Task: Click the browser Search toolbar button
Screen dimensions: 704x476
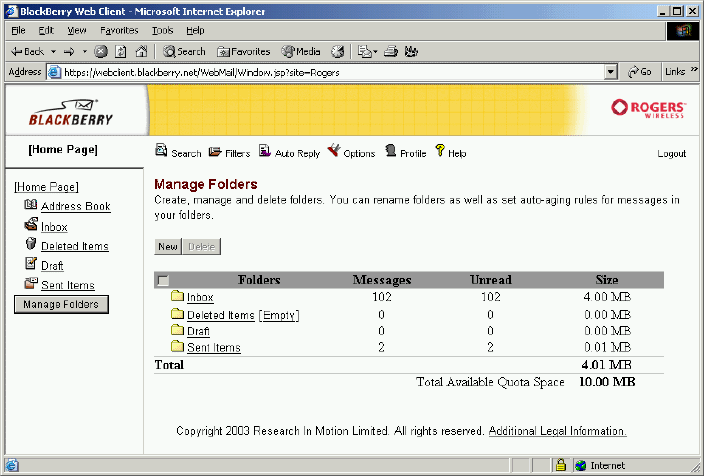Action: pyautogui.click(x=184, y=52)
